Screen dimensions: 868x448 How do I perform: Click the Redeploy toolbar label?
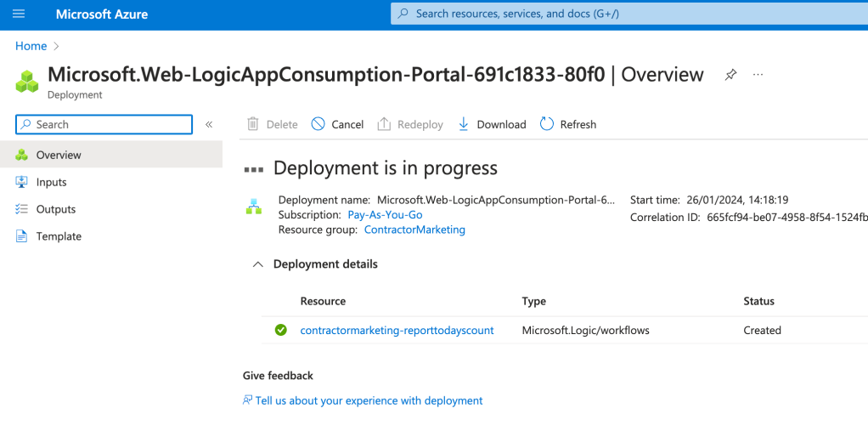click(x=420, y=125)
